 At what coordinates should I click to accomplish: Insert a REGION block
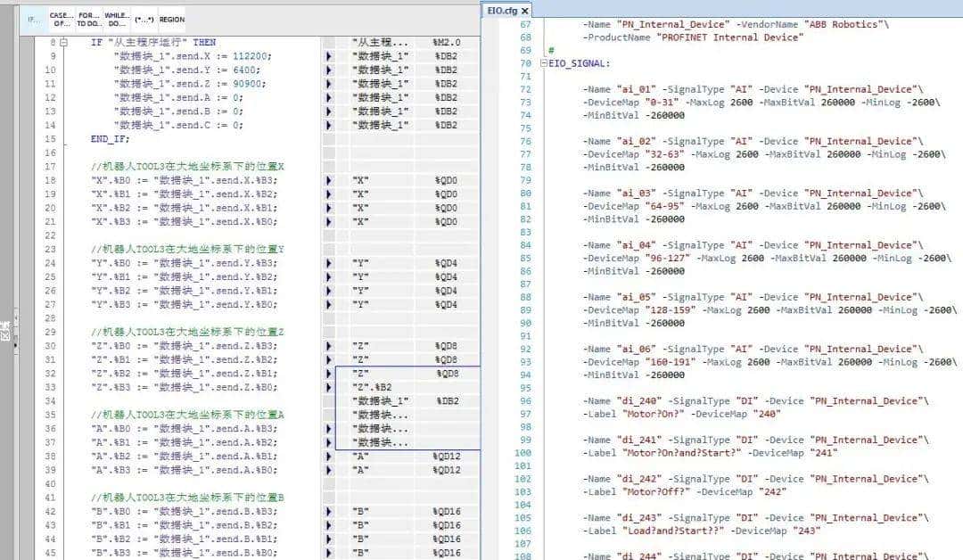(172, 19)
